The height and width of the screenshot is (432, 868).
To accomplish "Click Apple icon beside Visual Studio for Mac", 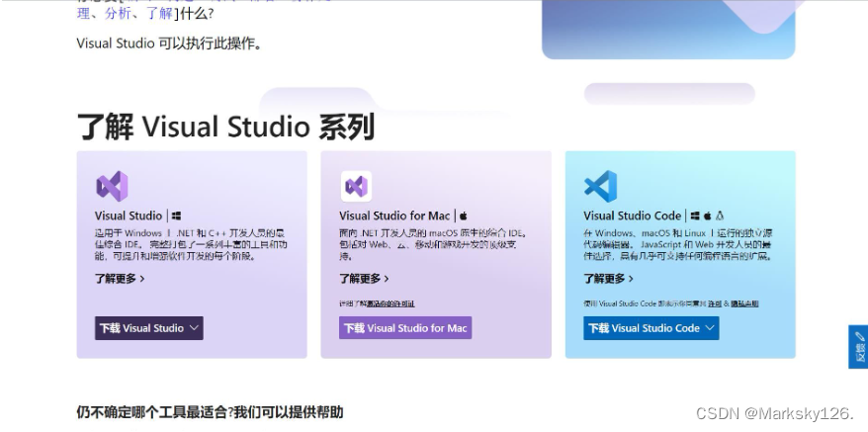I will tap(464, 216).
